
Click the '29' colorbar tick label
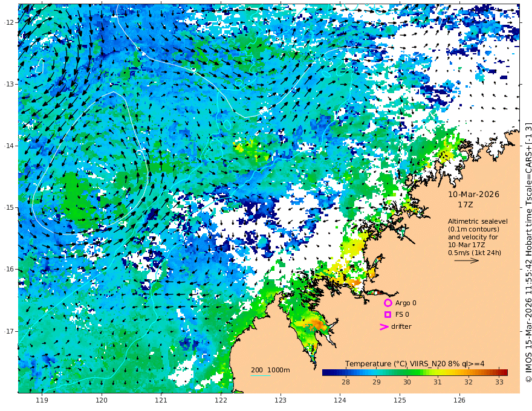[376, 382]
